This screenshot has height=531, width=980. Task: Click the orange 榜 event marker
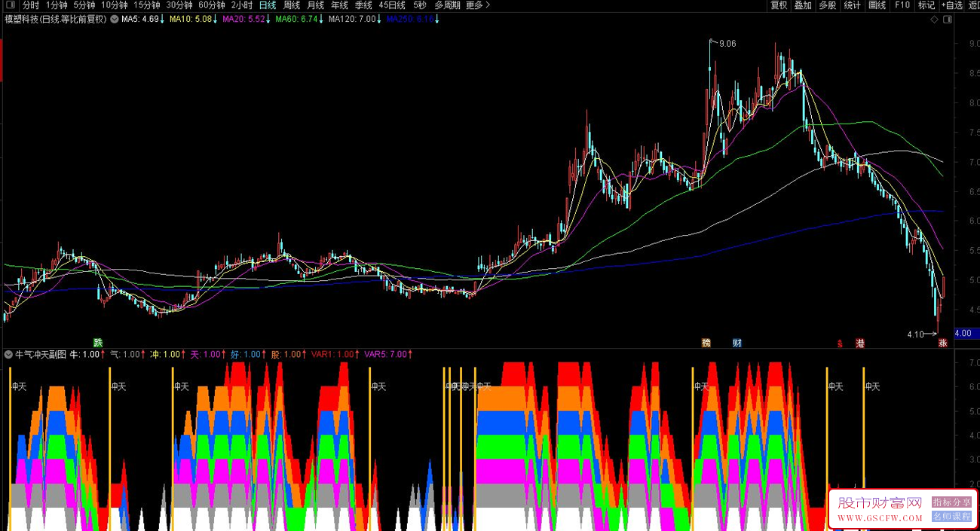click(x=706, y=343)
